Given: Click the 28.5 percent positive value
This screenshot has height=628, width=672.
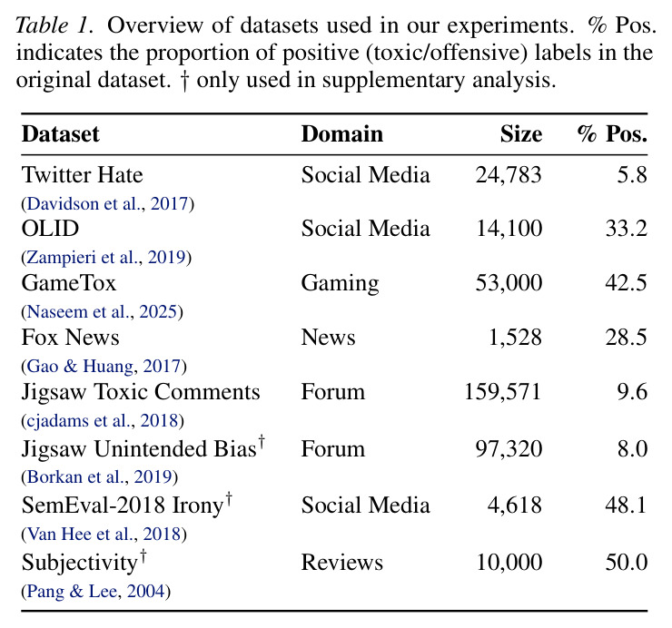Looking at the screenshot, I should point(627,337).
